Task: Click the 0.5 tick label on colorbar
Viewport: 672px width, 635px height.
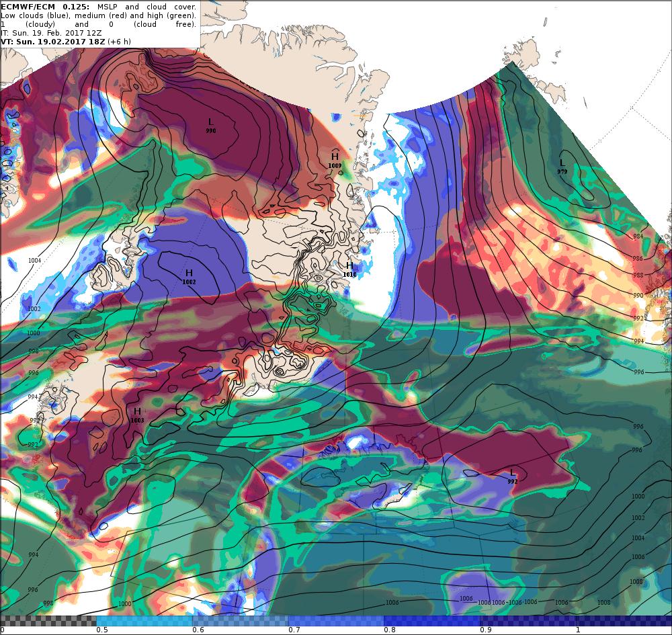Action: (x=101, y=630)
